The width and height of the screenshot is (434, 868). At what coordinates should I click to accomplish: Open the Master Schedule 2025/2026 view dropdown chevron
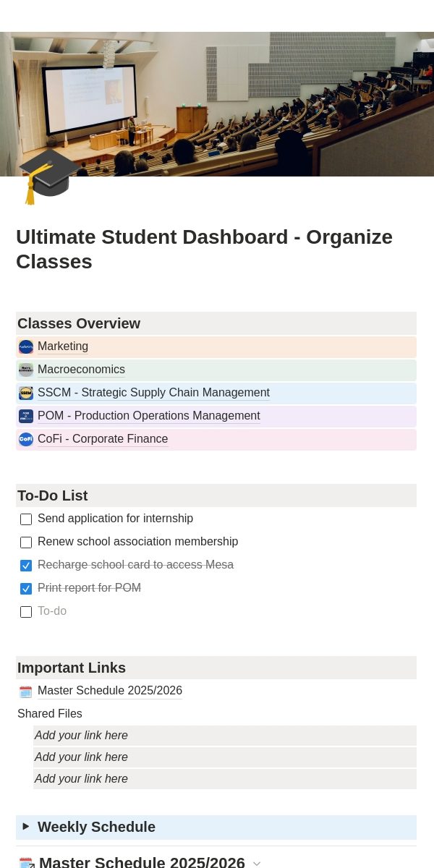point(257,864)
